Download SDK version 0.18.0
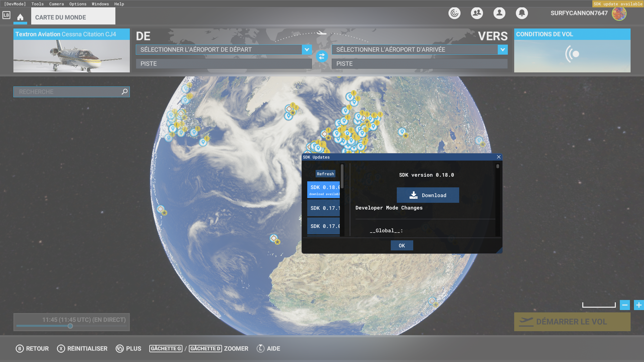 [x=428, y=195]
